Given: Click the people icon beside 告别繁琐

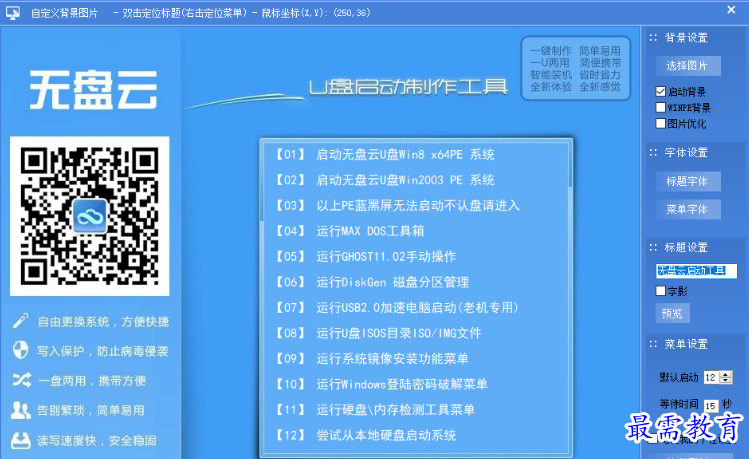Looking at the screenshot, I should [x=21, y=410].
